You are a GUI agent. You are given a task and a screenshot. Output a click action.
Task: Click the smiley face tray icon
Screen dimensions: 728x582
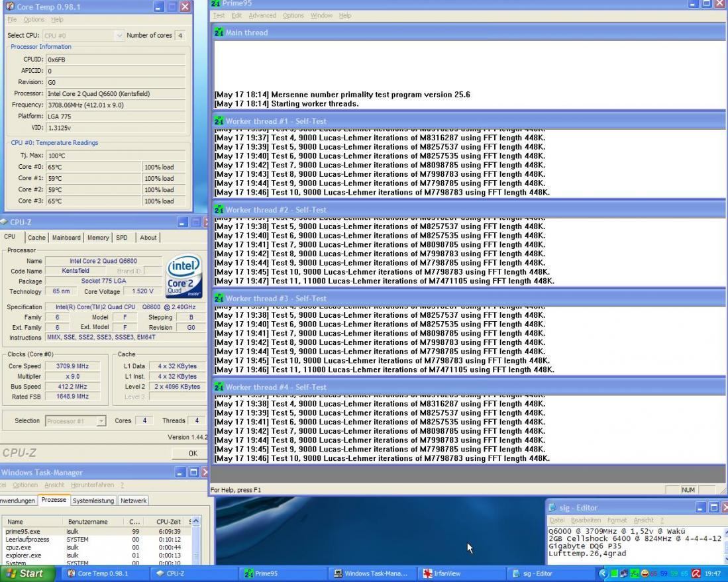645,573
